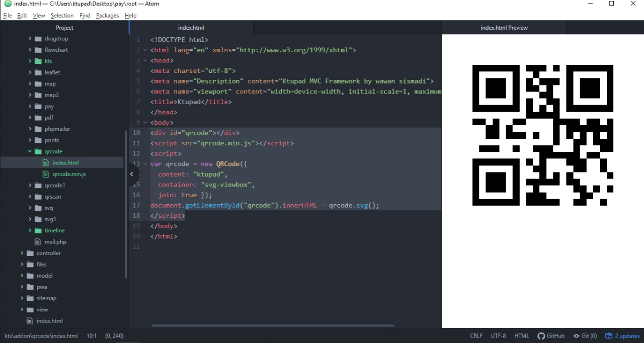The width and height of the screenshot is (644, 343).
Task: Change line endings via CRLF status button
Action: pyautogui.click(x=476, y=335)
